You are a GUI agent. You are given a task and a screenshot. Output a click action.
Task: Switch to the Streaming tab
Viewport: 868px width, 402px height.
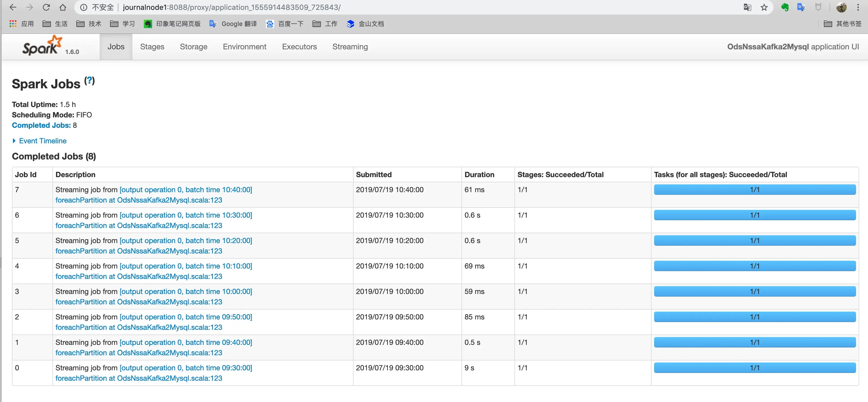(x=350, y=47)
